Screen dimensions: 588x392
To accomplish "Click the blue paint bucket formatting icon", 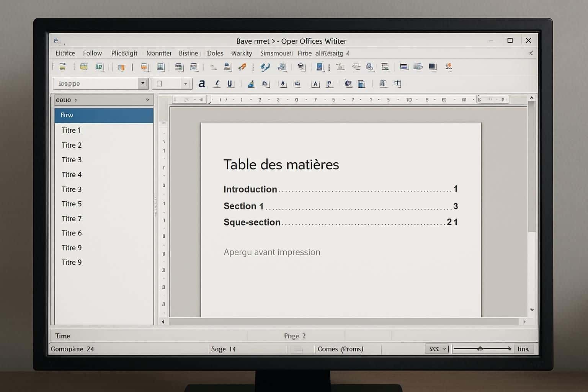I will click(251, 83).
